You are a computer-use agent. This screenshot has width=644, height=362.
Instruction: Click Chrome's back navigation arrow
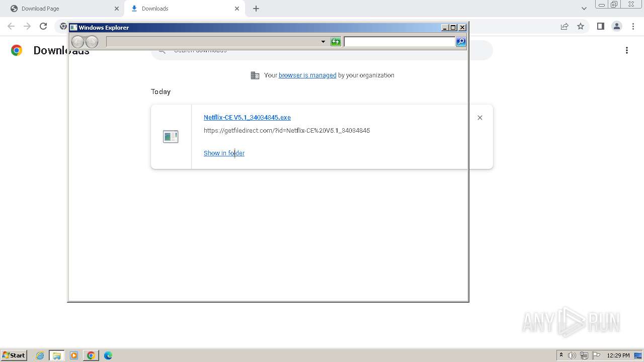pyautogui.click(x=11, y=26)
